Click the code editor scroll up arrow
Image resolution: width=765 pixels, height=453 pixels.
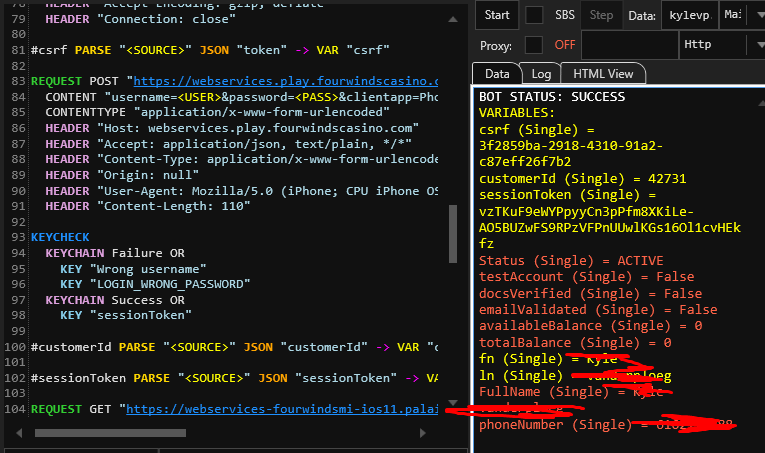tap(453, 20)
